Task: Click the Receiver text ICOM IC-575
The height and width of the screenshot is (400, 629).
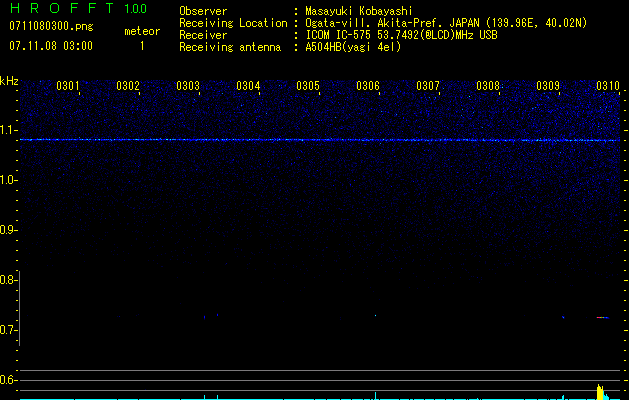Action: coord(339,35)
